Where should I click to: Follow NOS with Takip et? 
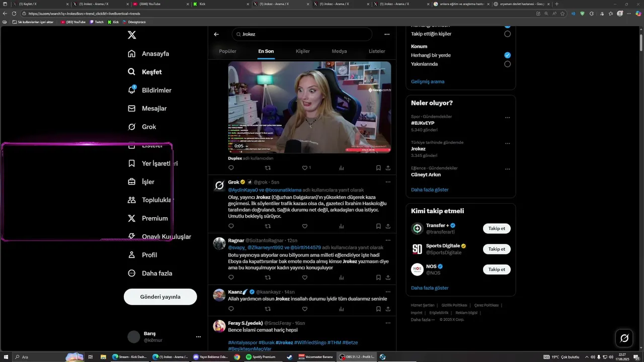497,269
